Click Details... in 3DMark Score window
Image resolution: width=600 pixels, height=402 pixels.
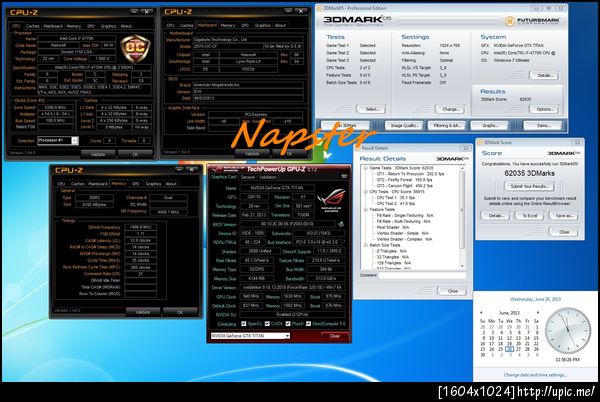pyautogui.click(x=496, y=216)
